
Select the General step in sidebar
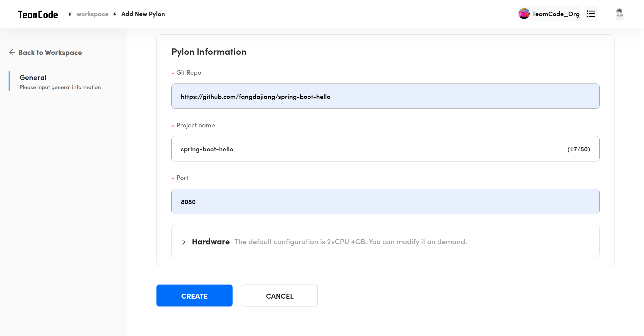point(60,81)
